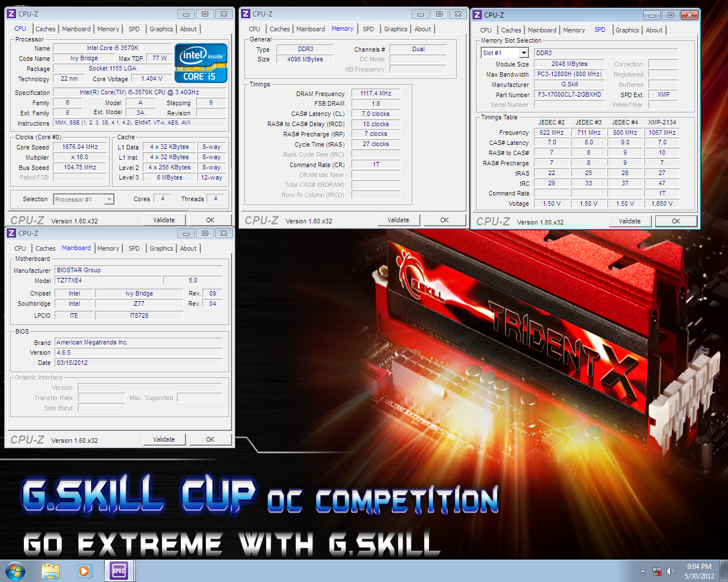Click the BIOSTAR Group manufacturer field
This screenshot has height=582, width=728.
[138, 270]
